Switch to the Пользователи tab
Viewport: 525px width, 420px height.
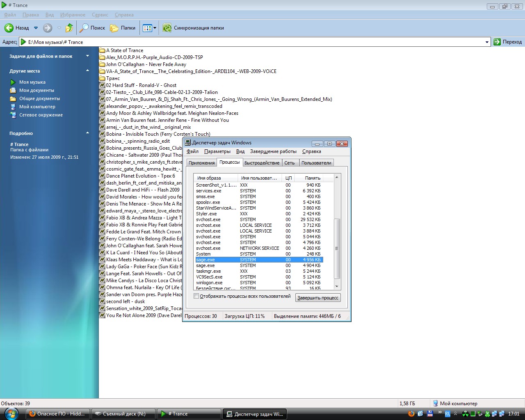[x=316, y=163]
